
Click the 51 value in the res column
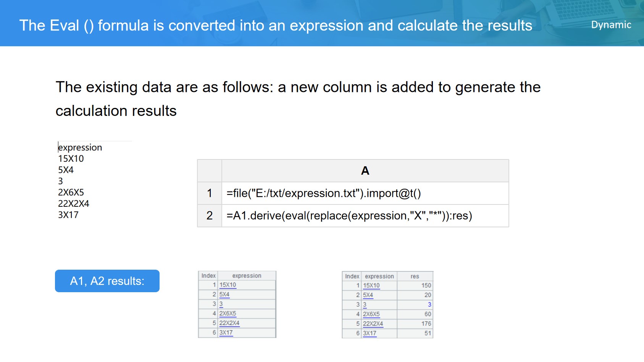point(428,333)
